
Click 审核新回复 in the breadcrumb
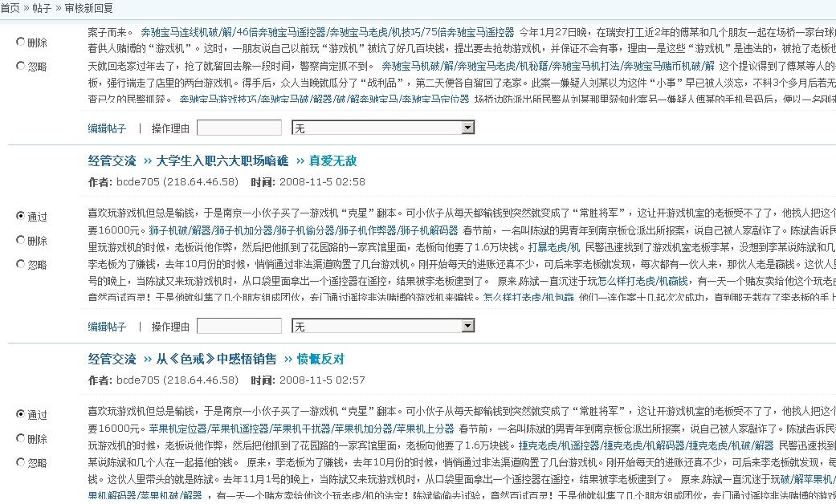[88, 8]
